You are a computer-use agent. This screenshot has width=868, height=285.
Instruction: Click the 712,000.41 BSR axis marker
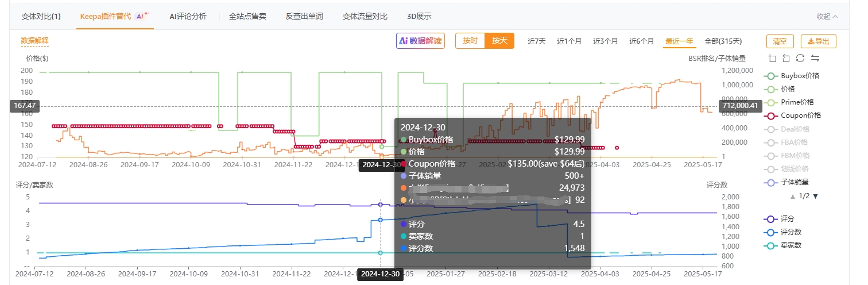pos(741,106)
